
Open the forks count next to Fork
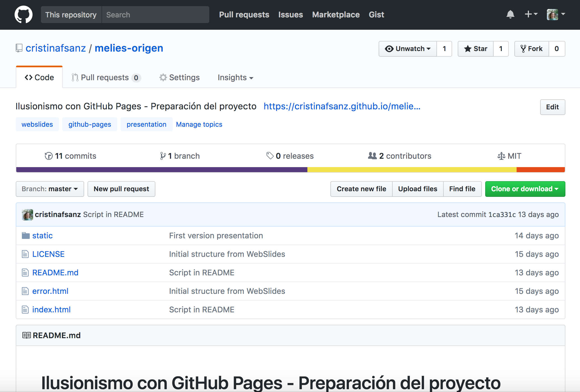coord(557,49)
